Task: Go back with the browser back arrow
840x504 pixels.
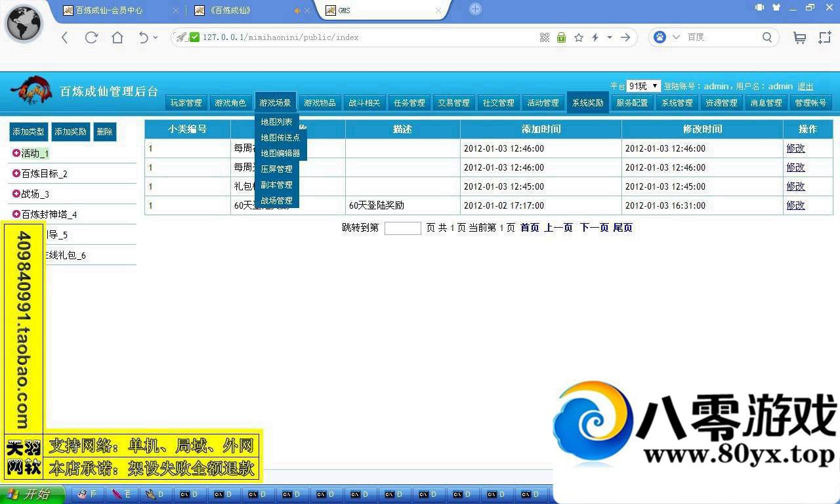Action: (64, 37)
